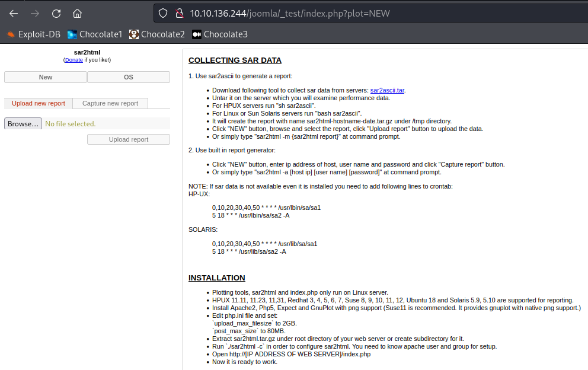Screen dimensions: 588x370
Task: Click the Upload report button
Action: [x=129, y=139]
